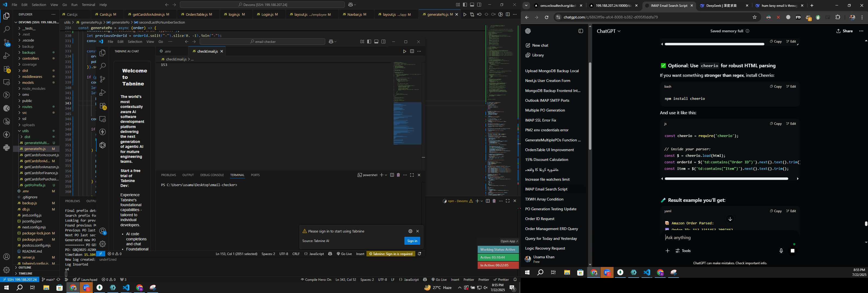Start a New chat in ChatGPT
Image resolution: width=868 pixels, height=293 pixels.
537,45
